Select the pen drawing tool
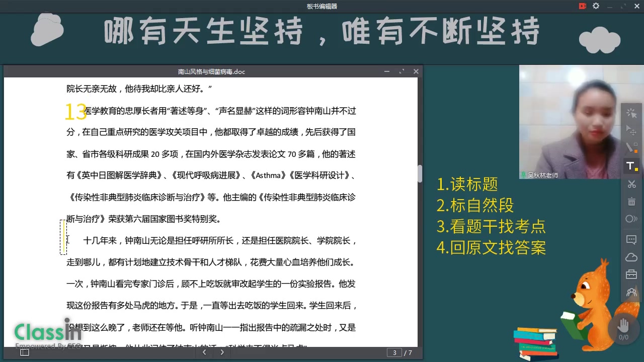This screenshot has width=644, height=362. pos(631,148)
